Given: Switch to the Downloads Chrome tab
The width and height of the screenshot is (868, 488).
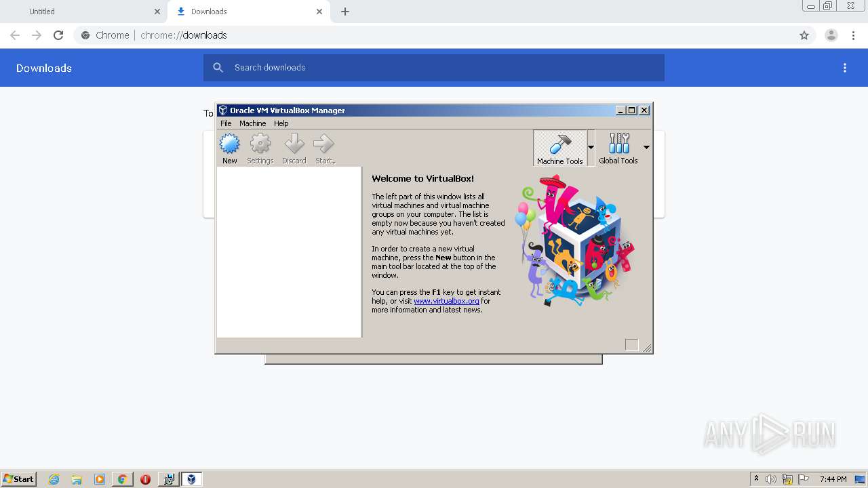Looking at the screenshot, I should 250,12.
